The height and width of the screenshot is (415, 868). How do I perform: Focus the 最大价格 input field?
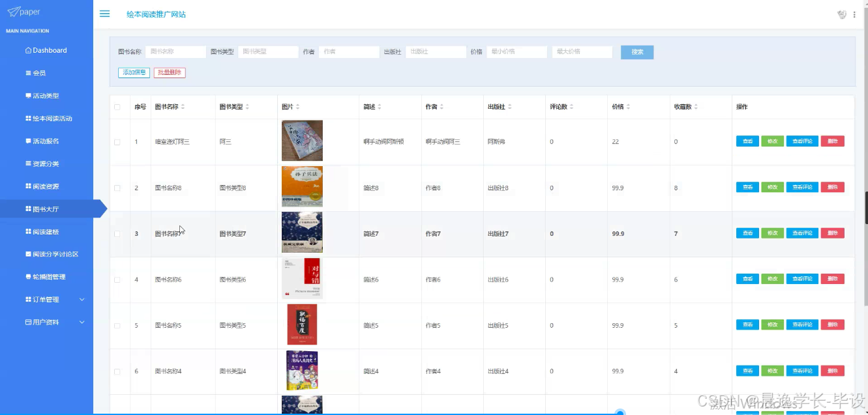tap(582, 52)
